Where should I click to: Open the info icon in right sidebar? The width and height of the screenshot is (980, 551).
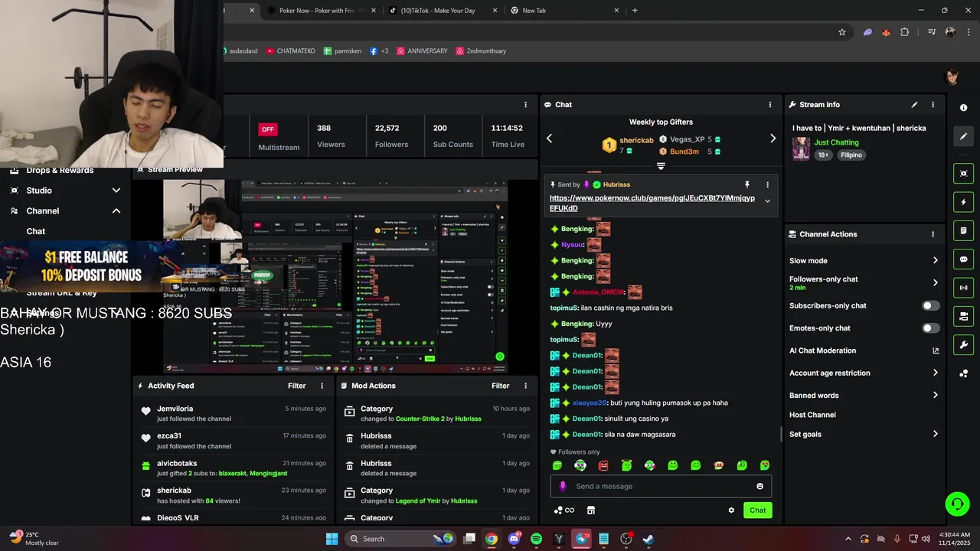click(963, 108)
